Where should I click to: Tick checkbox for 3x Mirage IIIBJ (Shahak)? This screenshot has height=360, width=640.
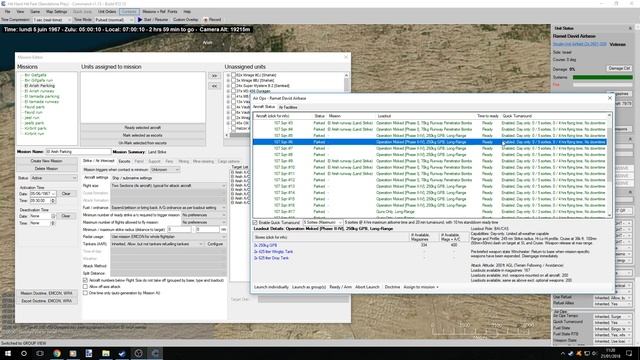[233, 80]
